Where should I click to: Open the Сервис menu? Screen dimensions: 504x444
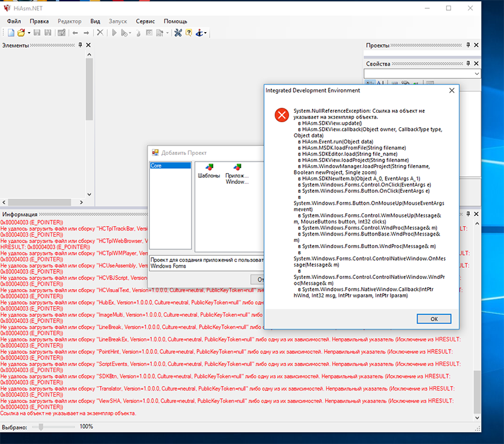(x=146, y=21)
